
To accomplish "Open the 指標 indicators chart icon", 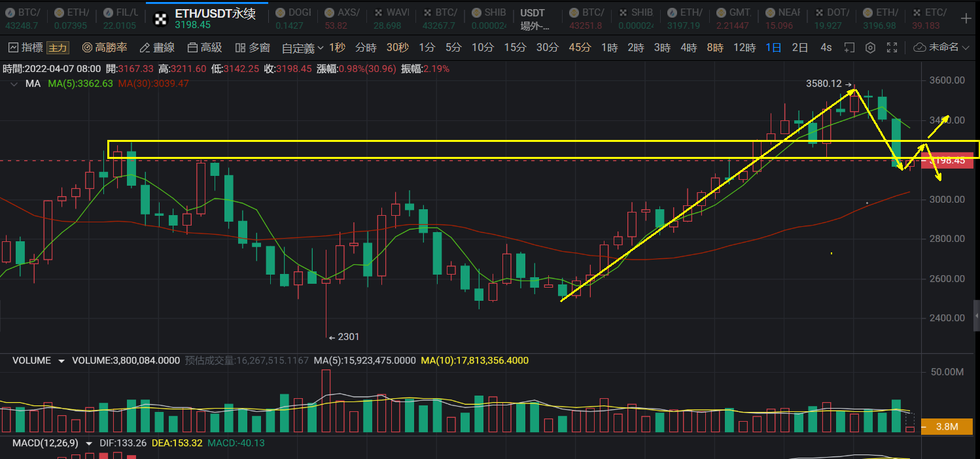I will 13,48.
